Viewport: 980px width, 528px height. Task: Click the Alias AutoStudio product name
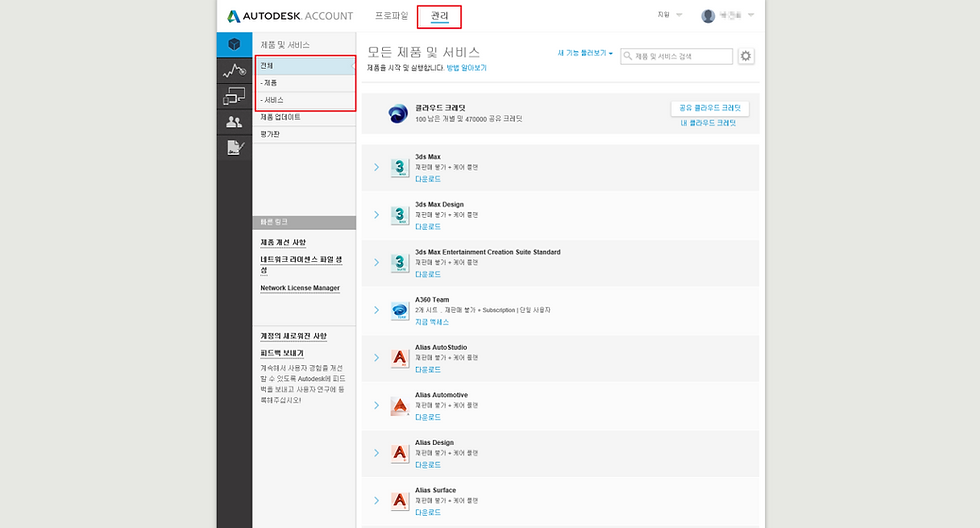pyautogui.click(x=441, y=347)
